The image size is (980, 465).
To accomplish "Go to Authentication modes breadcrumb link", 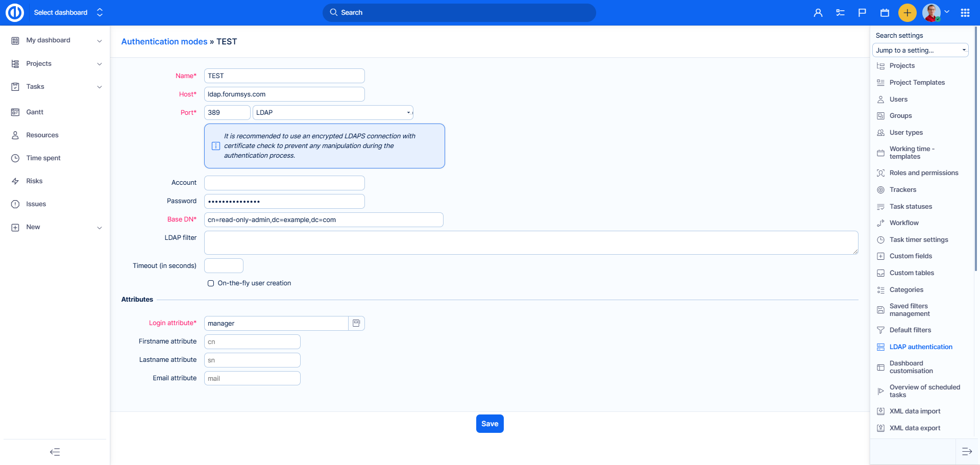I will pyautogui.click(x=164, y=42).
